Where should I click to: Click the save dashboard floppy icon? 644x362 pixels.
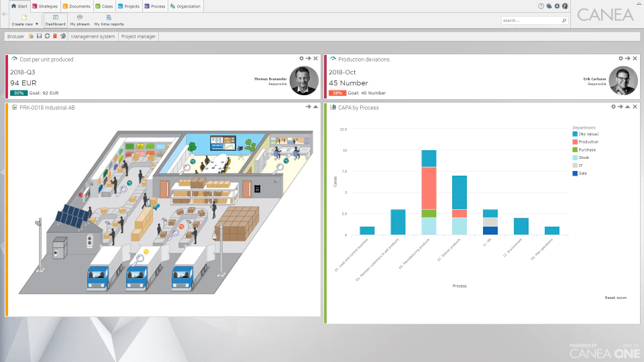39,36
